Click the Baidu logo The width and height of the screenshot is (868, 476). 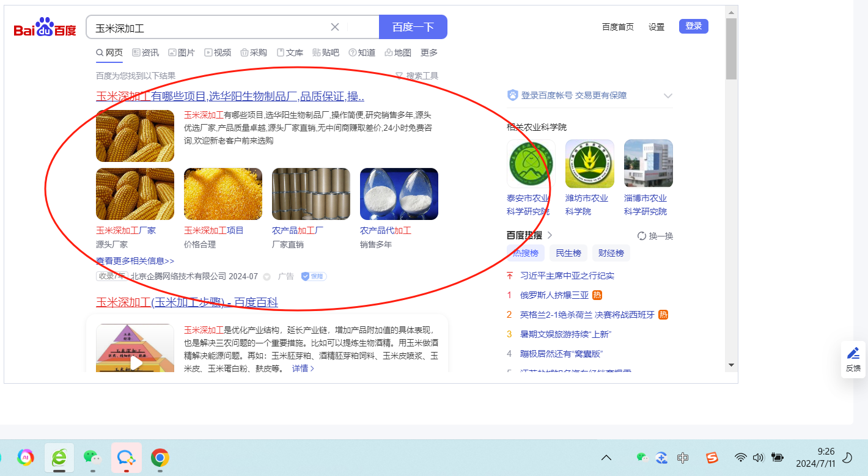(x=45, y=27)
